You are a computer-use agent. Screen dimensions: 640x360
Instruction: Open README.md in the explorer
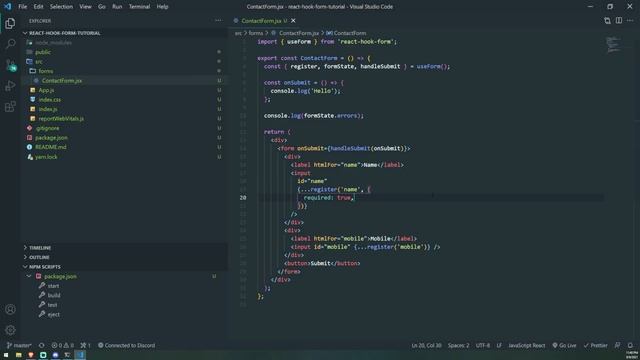(50, 147)
